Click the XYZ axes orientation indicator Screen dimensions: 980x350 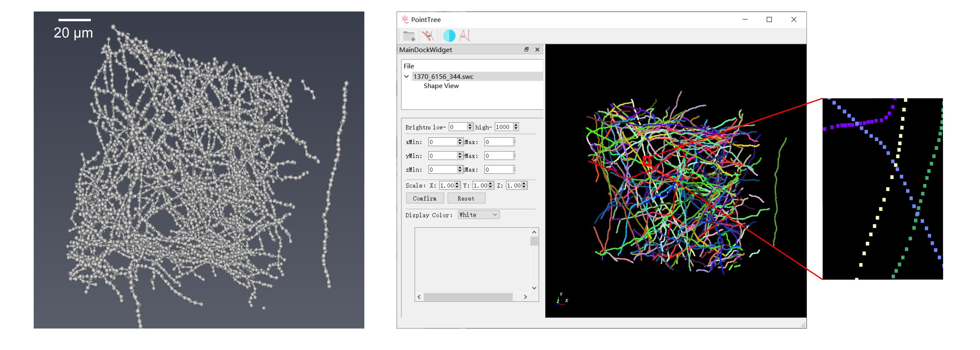coord(561,299)
